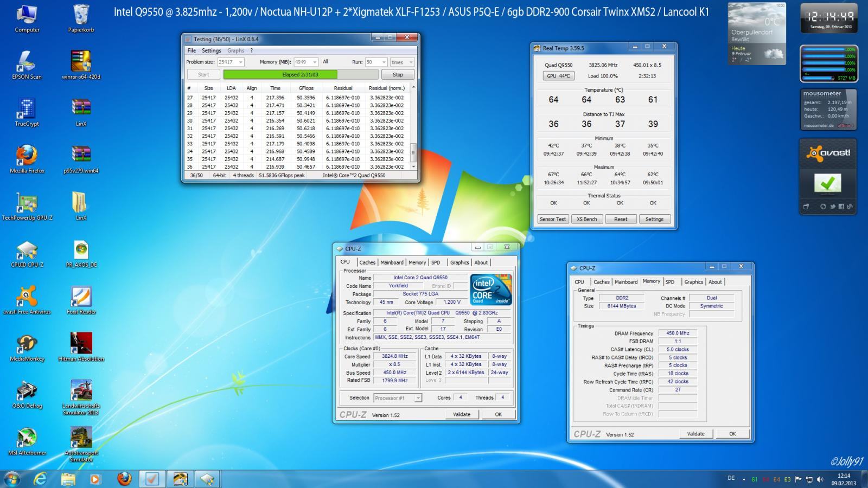Click the green checkmark status in avast gadget
This screenshot has width=868, height=488.
click(827, 184)
